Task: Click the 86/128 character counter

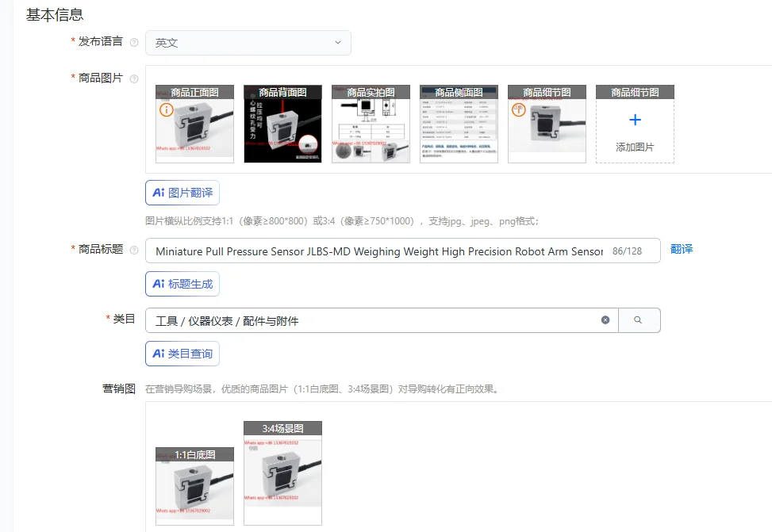Action: tap(627, 251)
